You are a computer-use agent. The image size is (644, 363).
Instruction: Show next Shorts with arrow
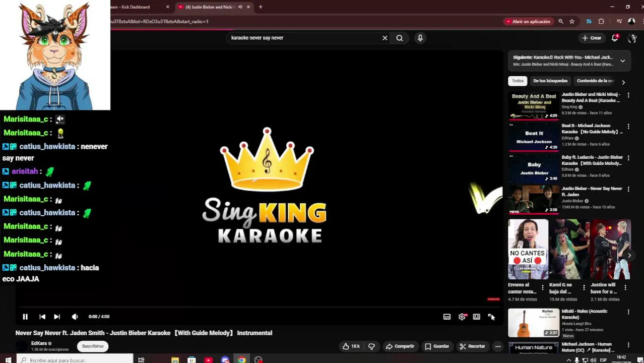(x=629, y=256)
